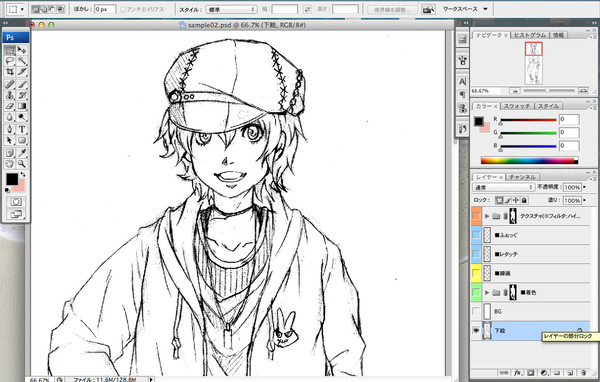Switch to the ヒストグラム tab
Viewport: 600px width, 382px height.
pyautogui.click(x=530, y=35)
